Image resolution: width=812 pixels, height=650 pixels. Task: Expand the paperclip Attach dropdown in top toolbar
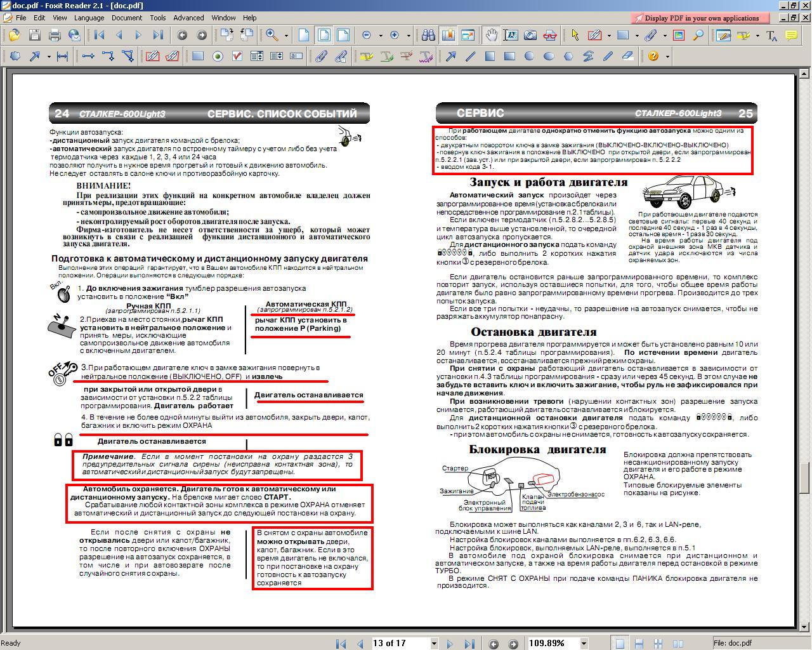pyautogui.click(x=664, y=36)
